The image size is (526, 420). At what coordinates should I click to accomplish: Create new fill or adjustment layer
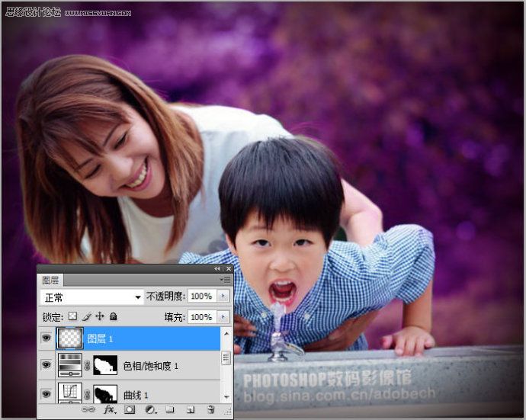tap(151, 409)
